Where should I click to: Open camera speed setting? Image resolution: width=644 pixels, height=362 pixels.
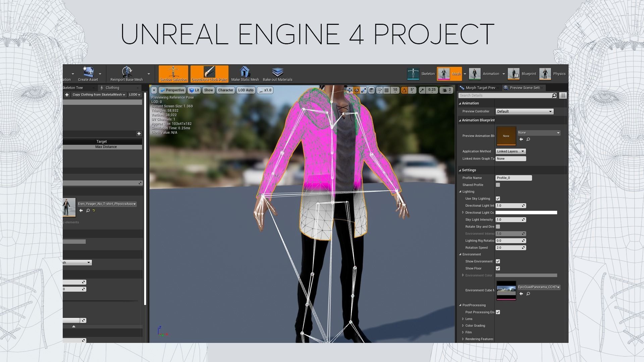pos(446,90)
